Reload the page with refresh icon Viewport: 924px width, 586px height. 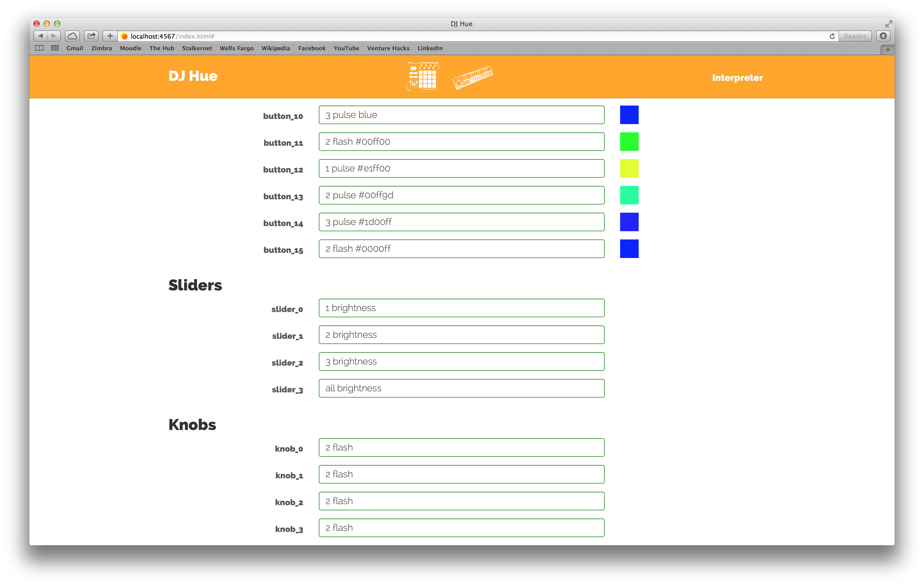(832, 36)
